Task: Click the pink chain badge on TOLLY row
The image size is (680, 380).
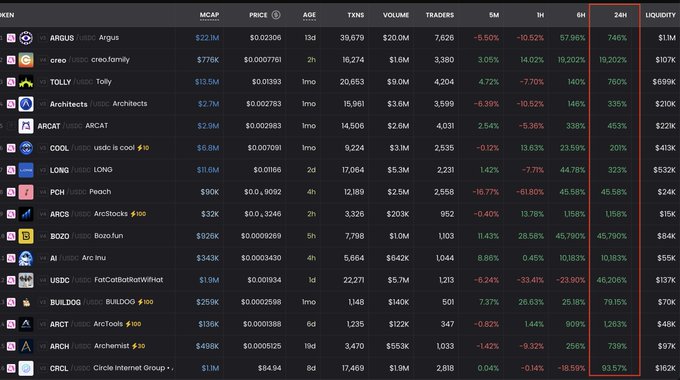Action: 11,82
